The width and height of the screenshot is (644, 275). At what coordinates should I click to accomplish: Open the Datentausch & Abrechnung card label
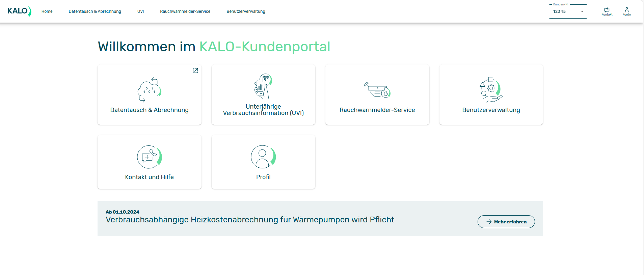point(150,110)
